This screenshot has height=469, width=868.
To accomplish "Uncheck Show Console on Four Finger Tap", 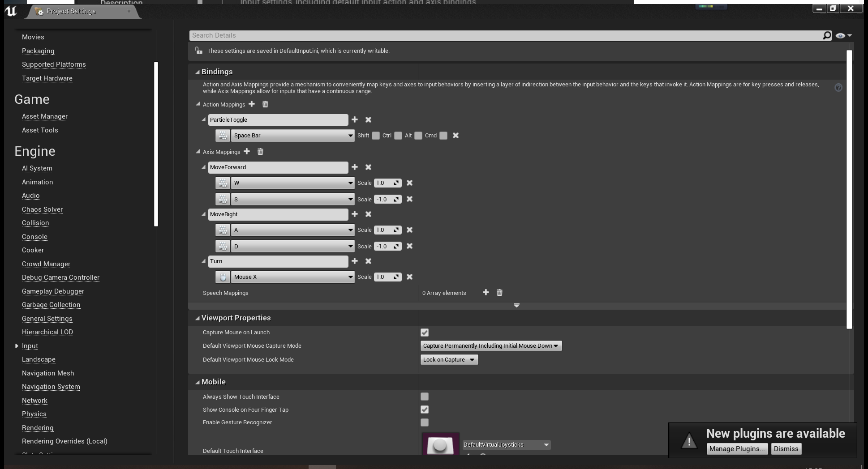I will [425, 409].
